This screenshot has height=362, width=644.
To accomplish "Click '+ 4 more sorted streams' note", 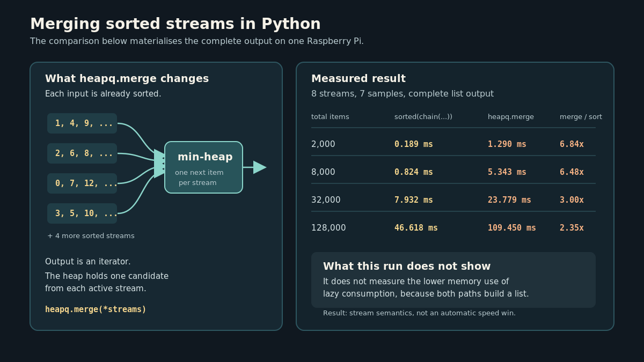I will coord(91,236).
